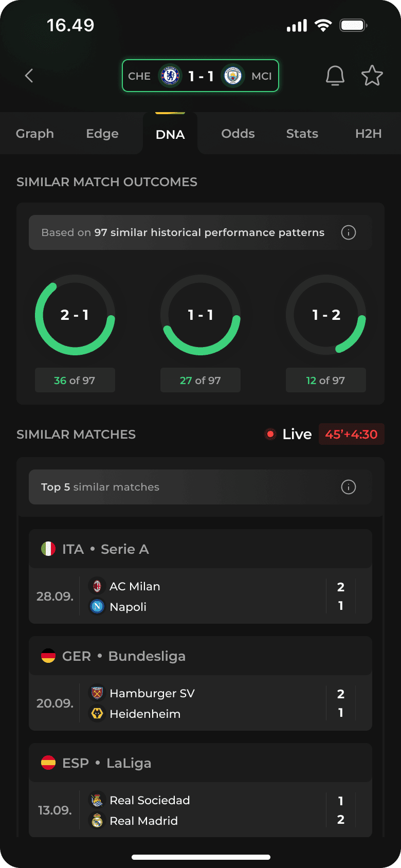401x868 pixels.
Task: View the H2H tab
Action: (x=368, y=133)
